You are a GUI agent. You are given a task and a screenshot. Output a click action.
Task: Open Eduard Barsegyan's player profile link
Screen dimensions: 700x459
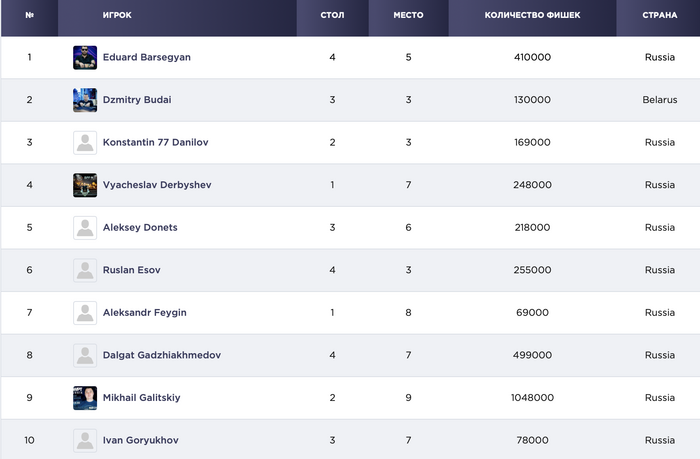(146, 57)
